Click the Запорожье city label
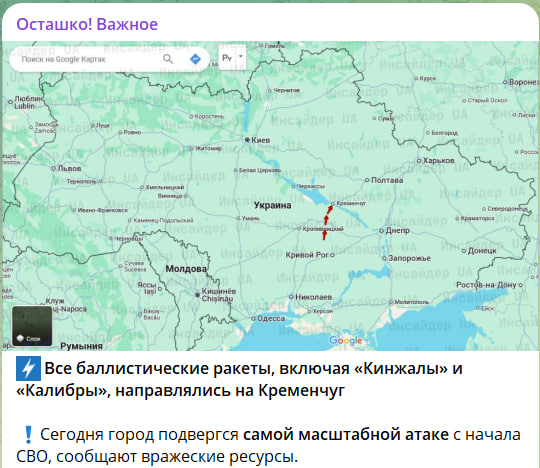Viewport: 540px width, 468px height. point(409,258)
